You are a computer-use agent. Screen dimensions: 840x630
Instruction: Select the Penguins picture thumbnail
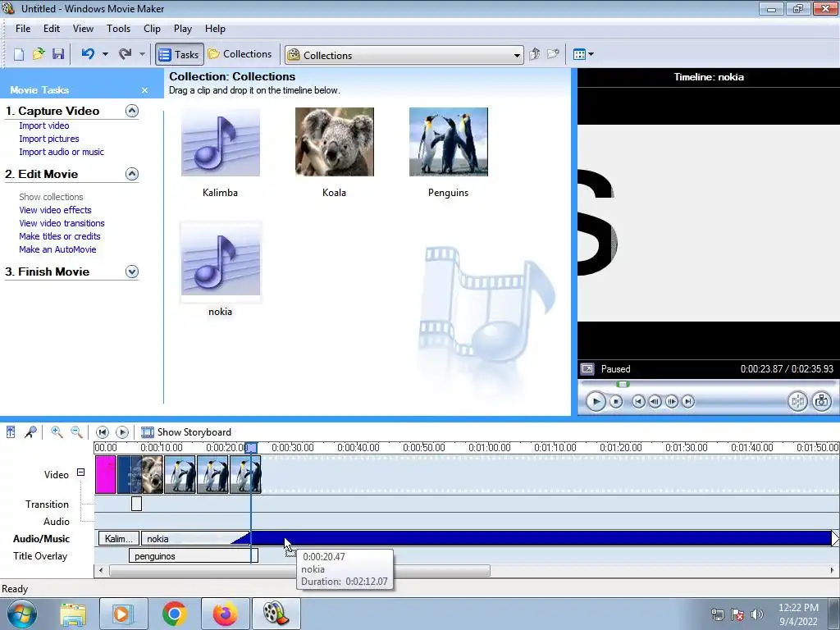click(x=449, y=142)
